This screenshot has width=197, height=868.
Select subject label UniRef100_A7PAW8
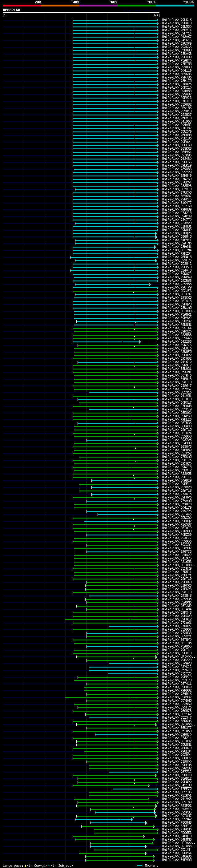coord(177,406)
